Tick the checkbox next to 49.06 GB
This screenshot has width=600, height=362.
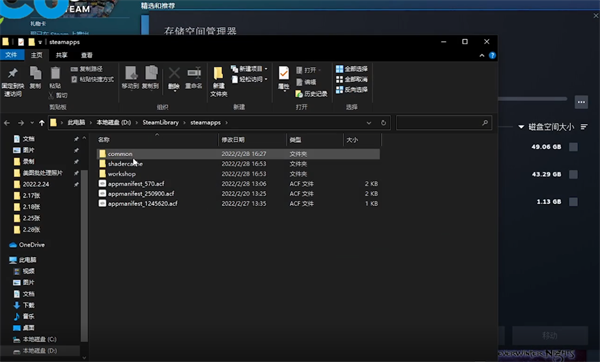[x=573, y=147]
